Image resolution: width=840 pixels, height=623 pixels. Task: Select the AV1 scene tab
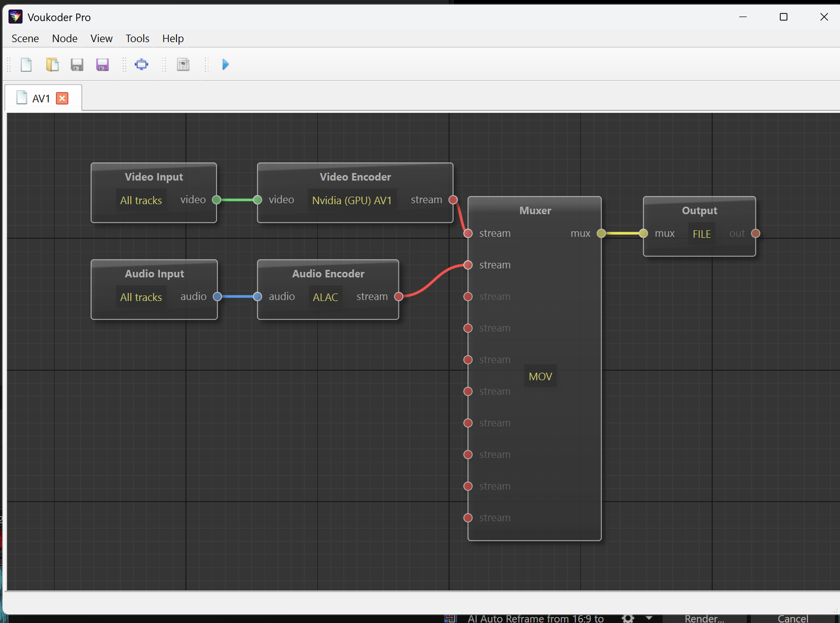click(x=40, y=98)
